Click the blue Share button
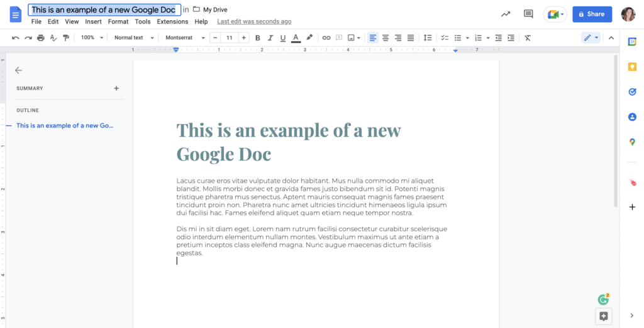Image resolution: width=644 pixels, height=328 pixels. (592, 14)
